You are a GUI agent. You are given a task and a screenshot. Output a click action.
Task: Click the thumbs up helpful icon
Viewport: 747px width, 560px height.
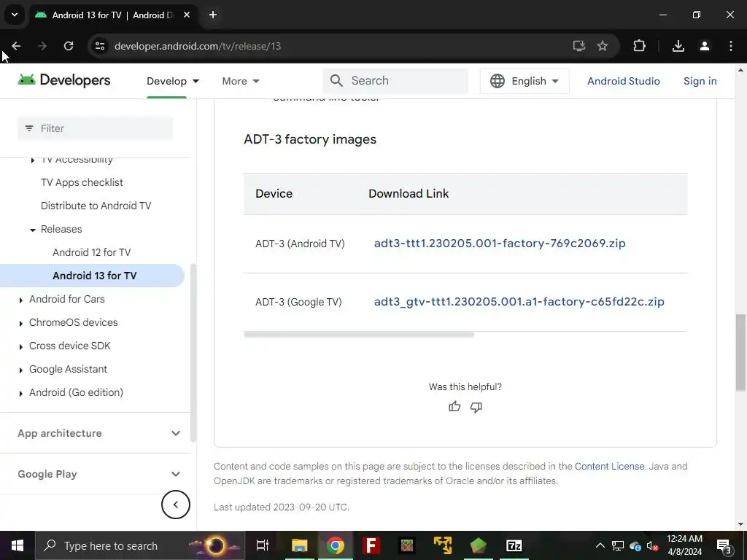tap(454, 407)
